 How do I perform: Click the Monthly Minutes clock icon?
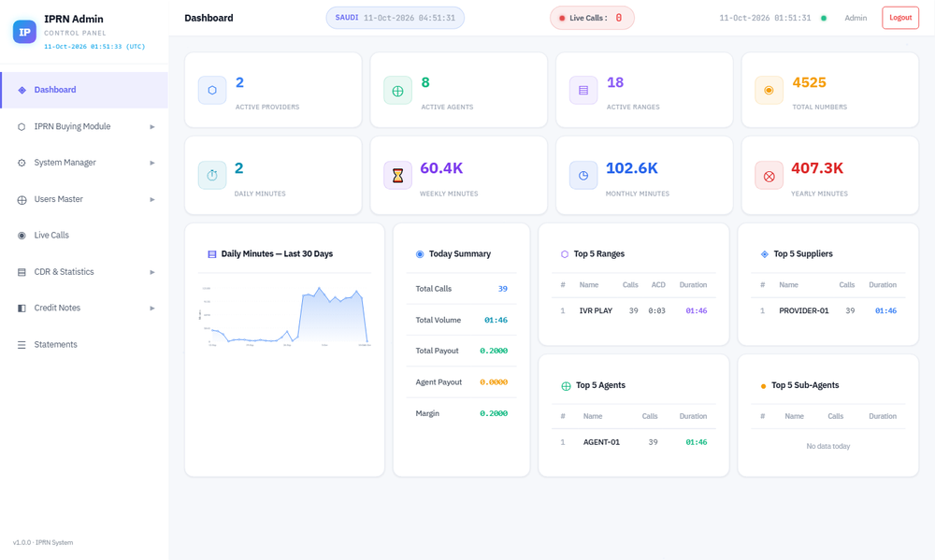click(583, 176)
